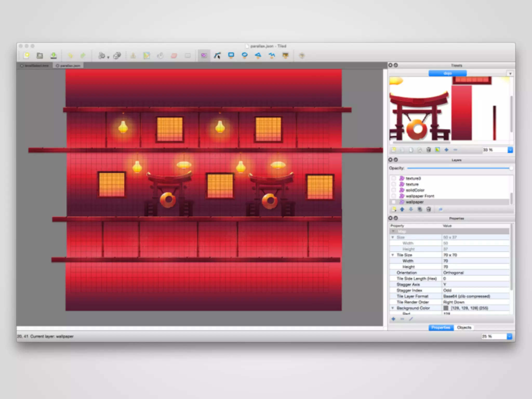Viewport: 532px width, 399px height.
Task: Select the Insert Polygon object tool
Action: [258, 55]
